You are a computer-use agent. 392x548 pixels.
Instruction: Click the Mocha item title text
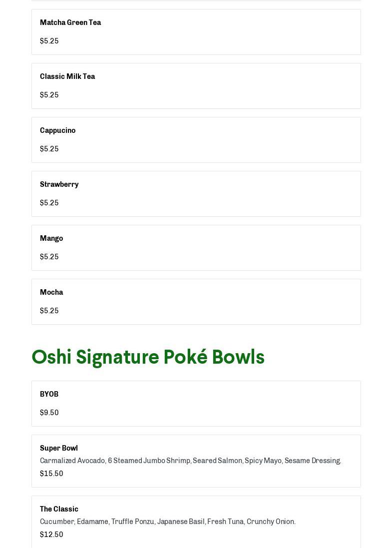coord(51,292)
